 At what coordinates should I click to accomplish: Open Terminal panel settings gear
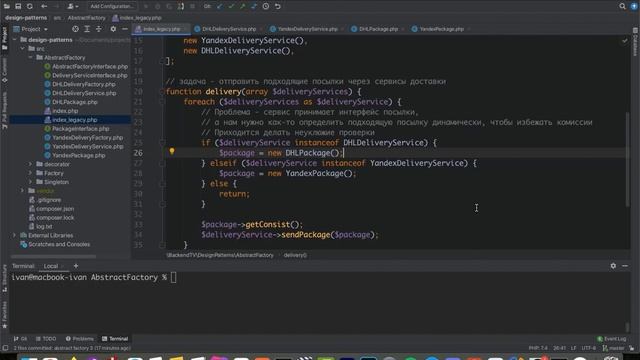[x=613, y=266]
